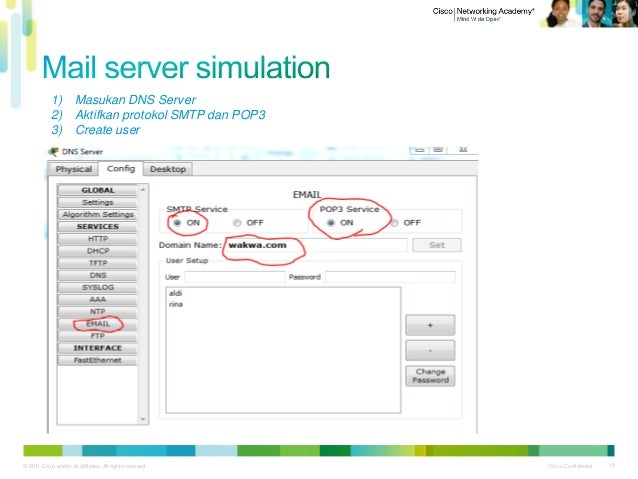This screenshot has height=479, width=638.
Task: Open the HTTP service page
Action: click(x=98, y=238)
